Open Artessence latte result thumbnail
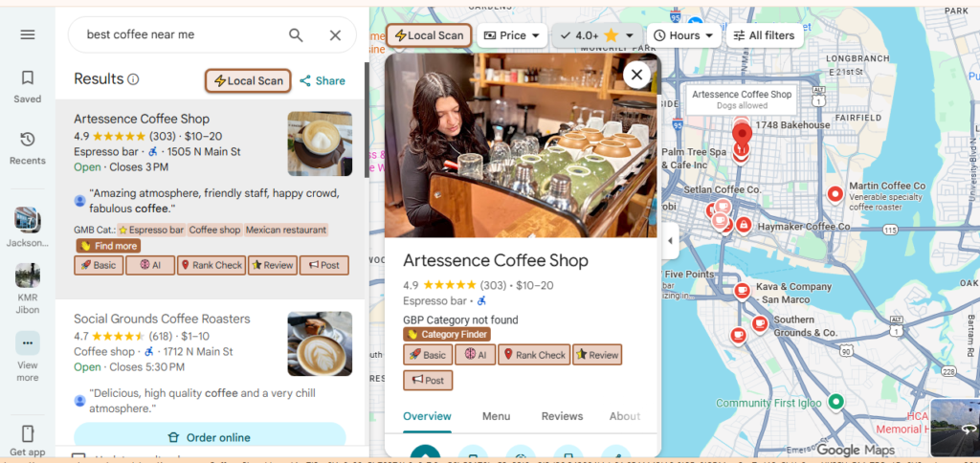 pyautogui.click(x=320, y=143)
